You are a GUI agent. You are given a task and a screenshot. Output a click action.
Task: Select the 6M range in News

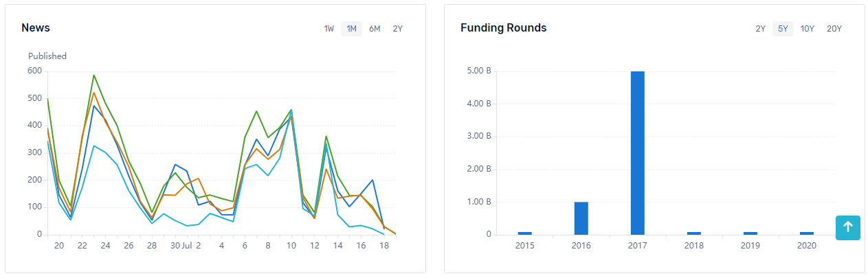375,29
